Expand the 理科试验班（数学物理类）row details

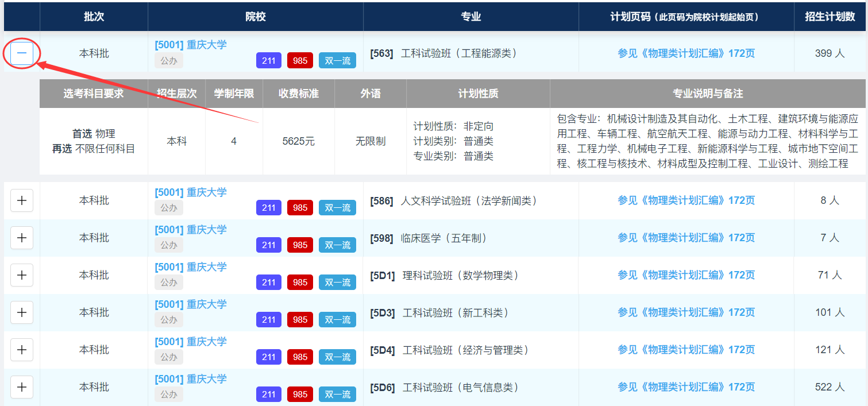[22, 275]
